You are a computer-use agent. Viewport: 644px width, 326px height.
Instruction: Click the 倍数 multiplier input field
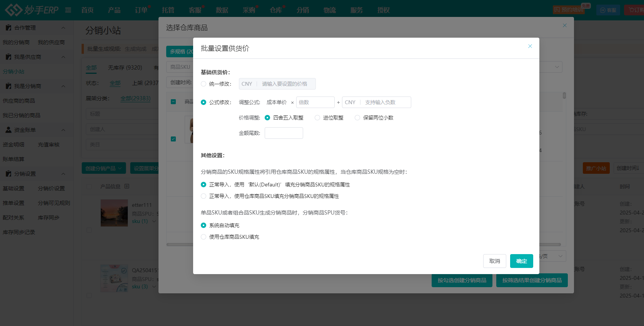click(315, 102)
